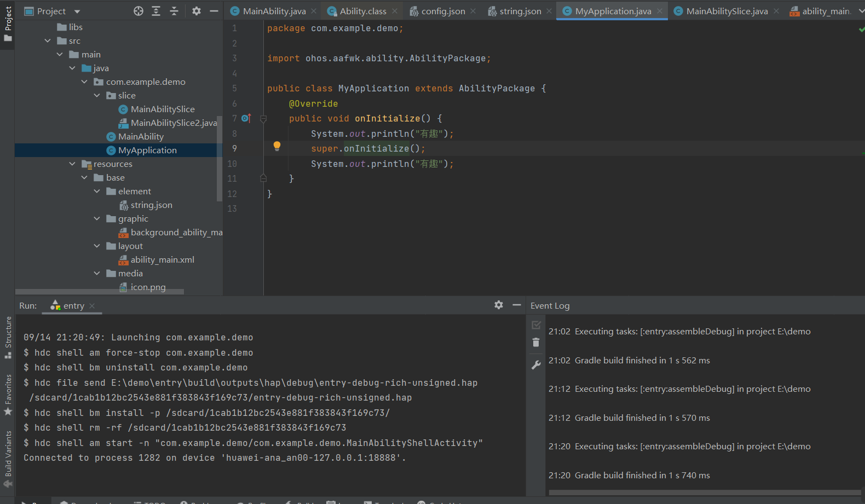Click fold end marker on line 11
This screenshot has width=865, height=504.
pyautogui.click(x=263, y=178)
